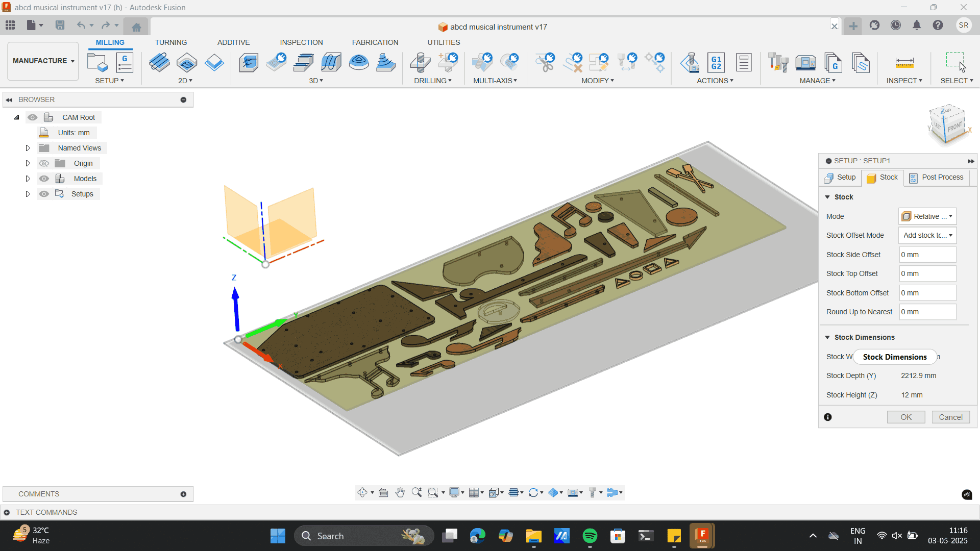Select the 3D Adaptive Clearing tool
This screenshot has height=551, width=980.
249,62
